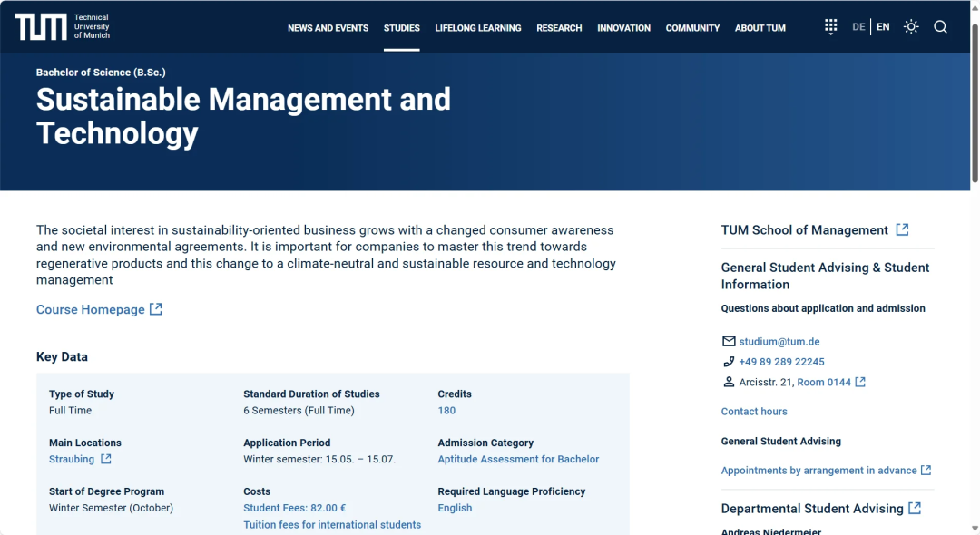Click the "Bachelor of Science (B.Sc.)" label

102,73
